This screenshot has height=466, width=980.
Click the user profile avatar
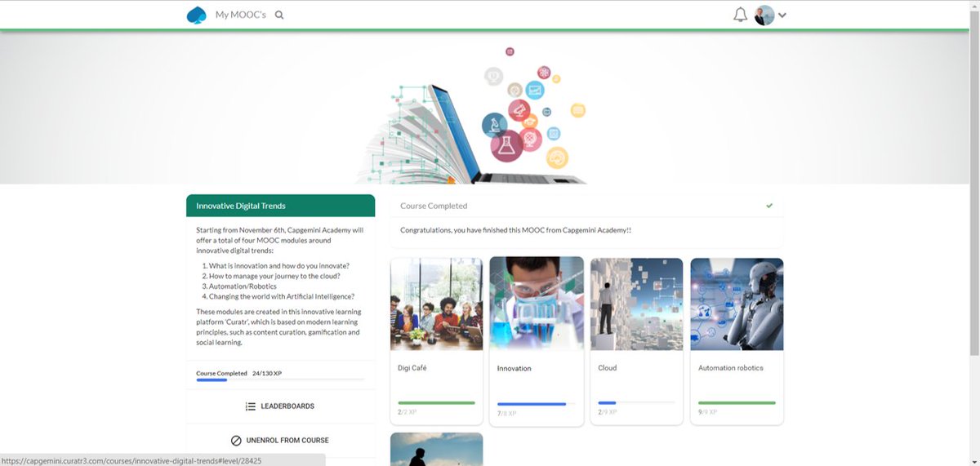[x=764, y=15]
